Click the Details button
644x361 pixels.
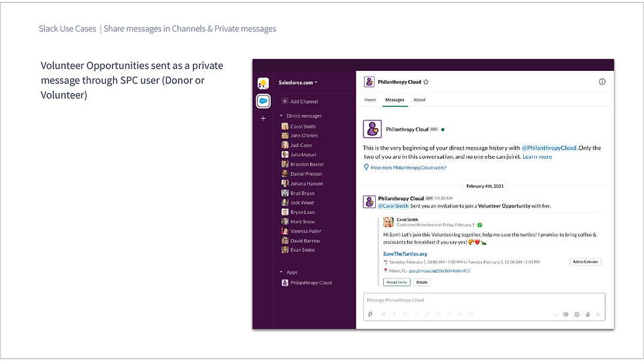click(422, 282)
